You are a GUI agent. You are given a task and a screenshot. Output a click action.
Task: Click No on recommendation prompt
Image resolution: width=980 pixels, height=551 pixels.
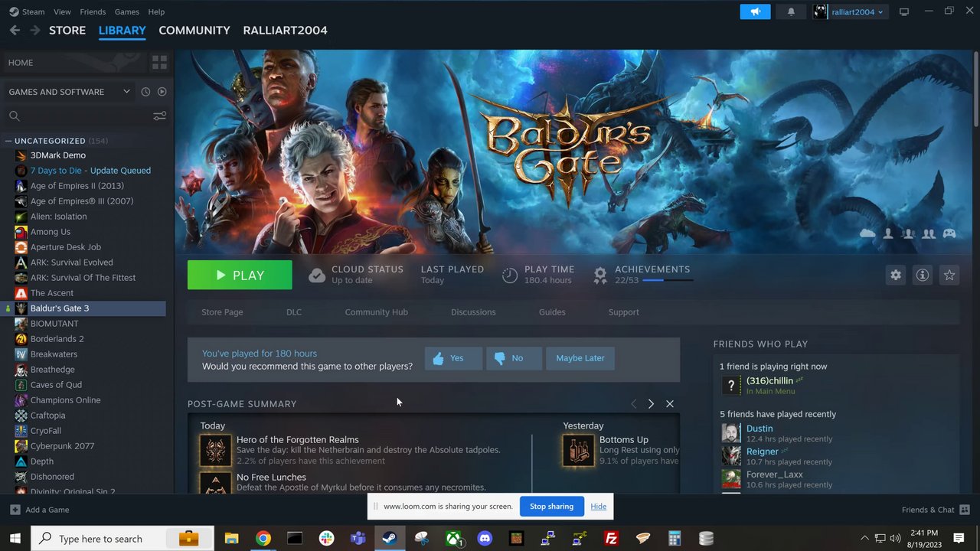(x=514, y=358)
